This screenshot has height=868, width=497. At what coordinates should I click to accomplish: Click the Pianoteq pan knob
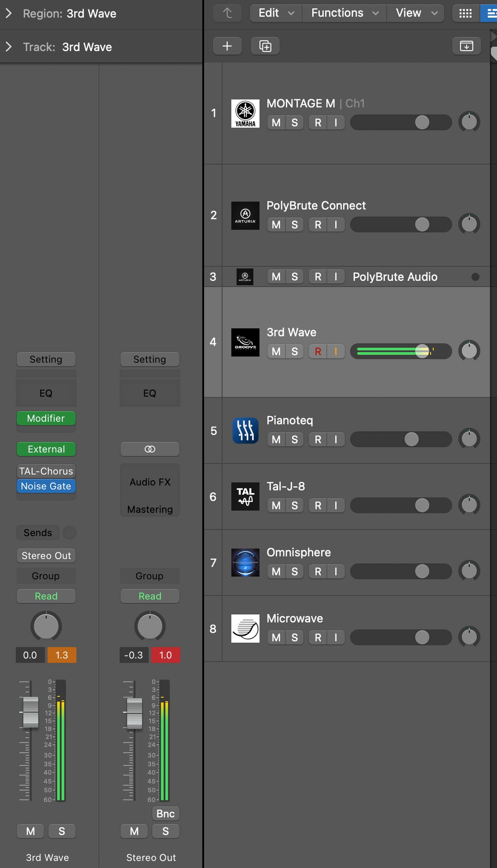click(x=469, y=439)
